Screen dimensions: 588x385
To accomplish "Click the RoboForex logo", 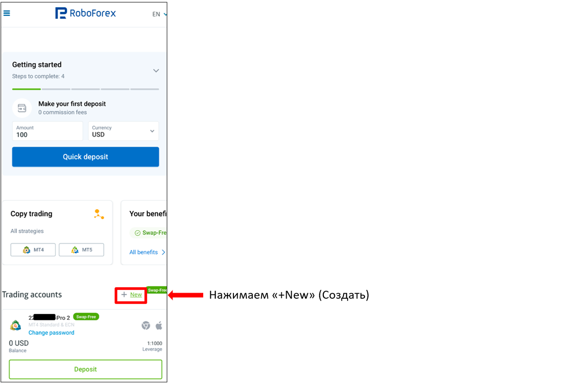I will pos(86,13).
